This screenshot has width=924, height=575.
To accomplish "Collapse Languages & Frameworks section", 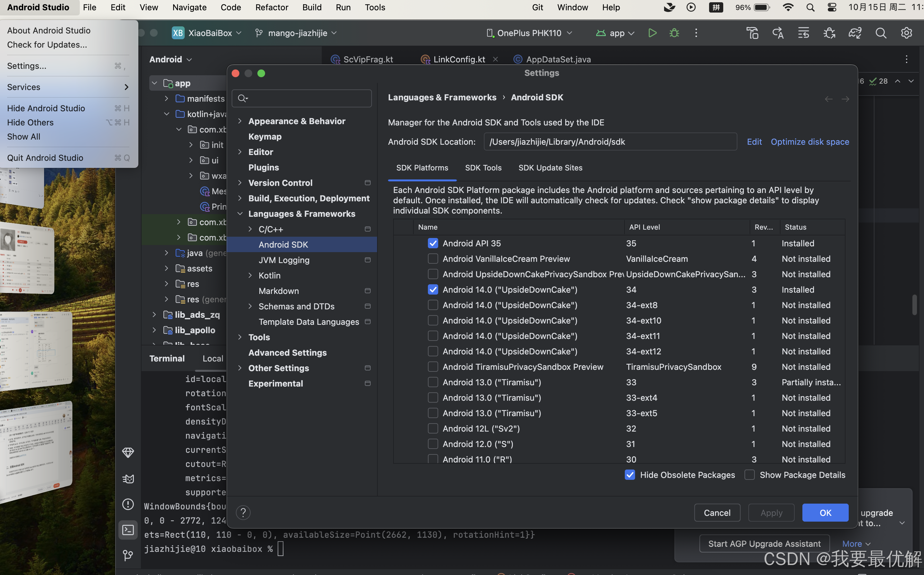I will pyautogui.click(x=240, y=214).
